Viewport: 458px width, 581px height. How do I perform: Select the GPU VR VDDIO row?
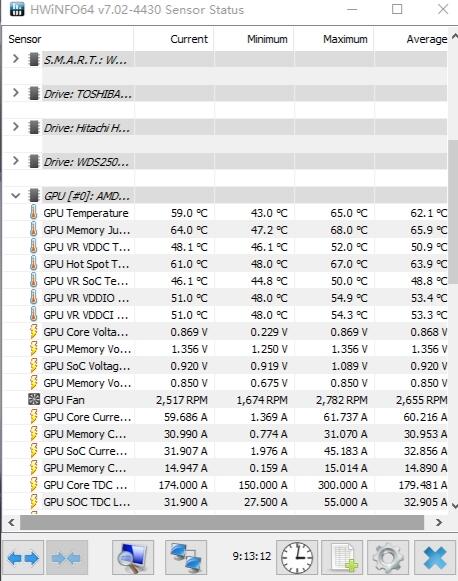225,298
